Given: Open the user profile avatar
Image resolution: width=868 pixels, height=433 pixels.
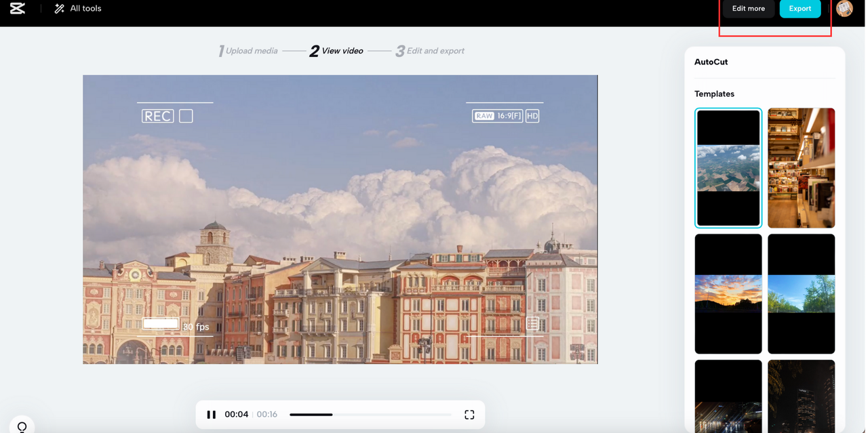Looking at the screenshot, I should point(844,8).
